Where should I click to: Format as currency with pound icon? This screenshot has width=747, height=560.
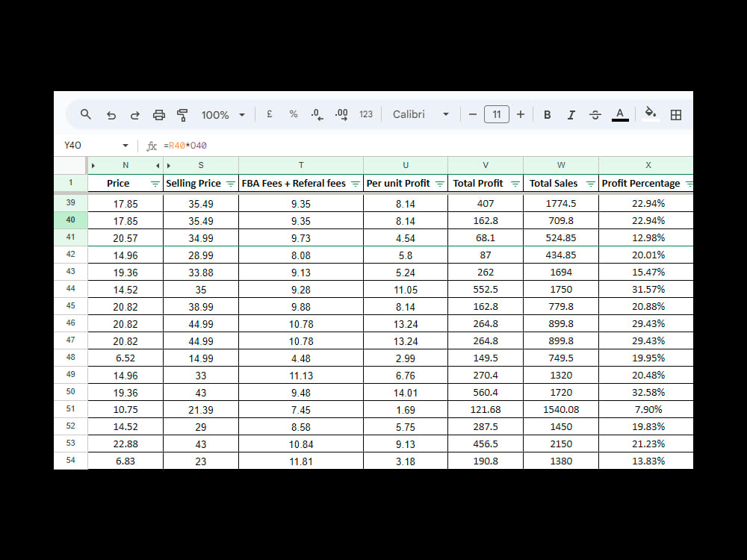point(269,114)
